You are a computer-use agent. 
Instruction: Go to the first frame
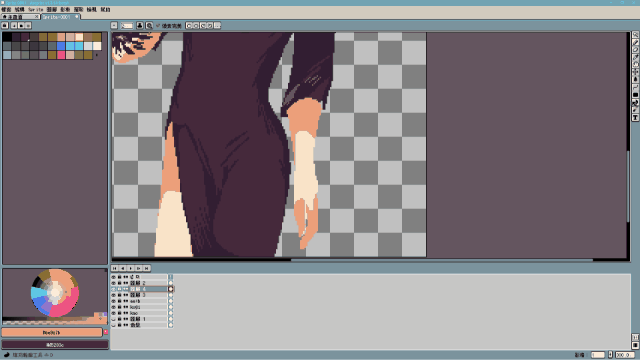[115, 268]
